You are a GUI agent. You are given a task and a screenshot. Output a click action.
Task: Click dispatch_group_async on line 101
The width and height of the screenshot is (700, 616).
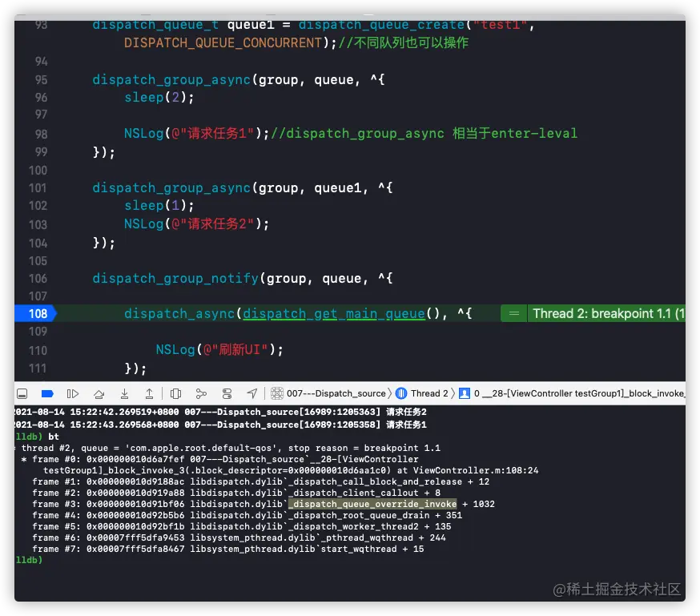[x=171, y=188]
